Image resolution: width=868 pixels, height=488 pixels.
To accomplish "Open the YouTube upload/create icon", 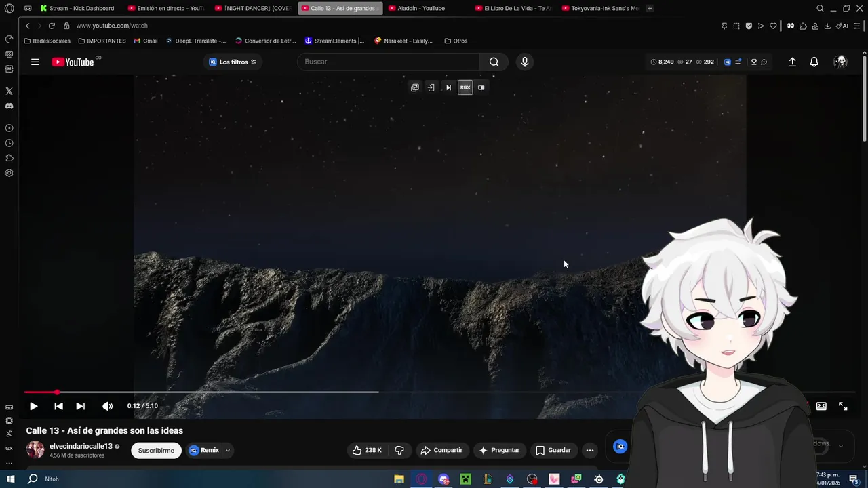I will (792, 62).
